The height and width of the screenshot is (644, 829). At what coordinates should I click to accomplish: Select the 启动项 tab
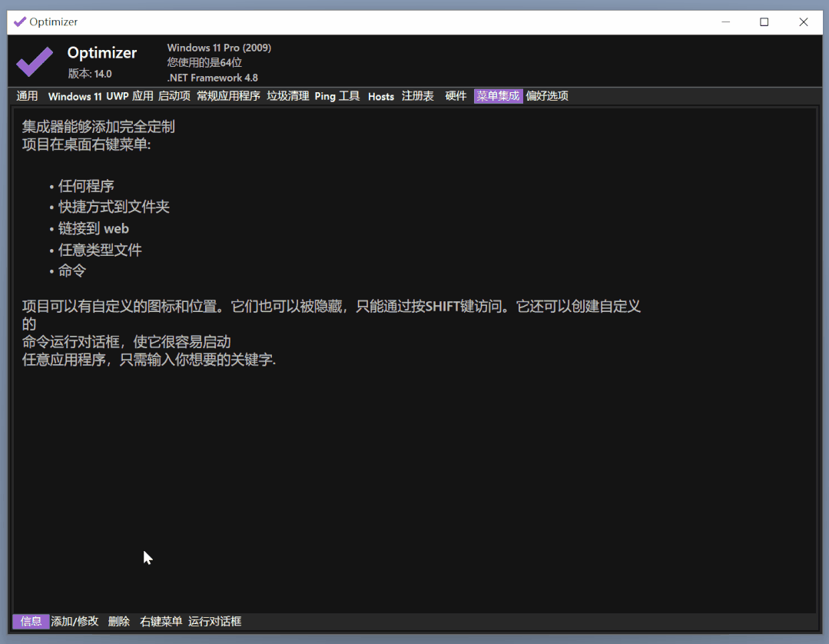pyautogui.click(x=174, y=96)
